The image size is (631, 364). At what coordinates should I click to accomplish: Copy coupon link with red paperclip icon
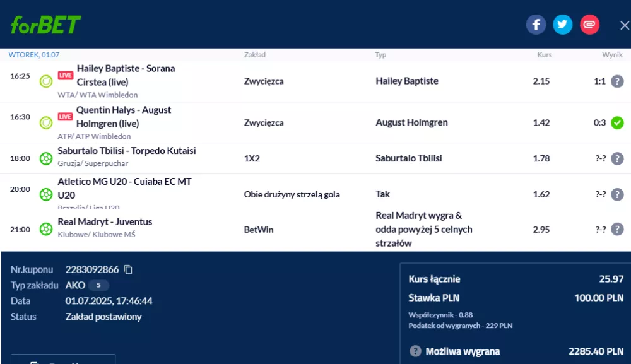point(589,25)
